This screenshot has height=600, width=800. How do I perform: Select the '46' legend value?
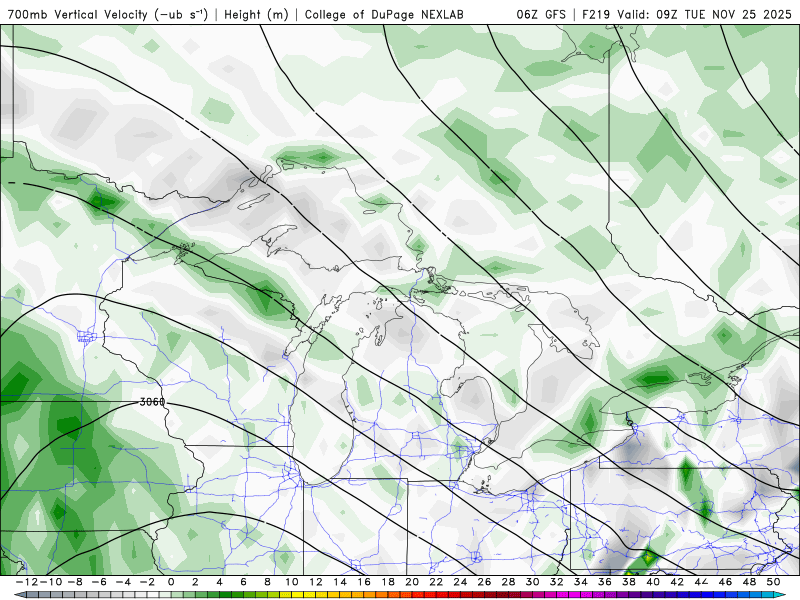[726, 582]
